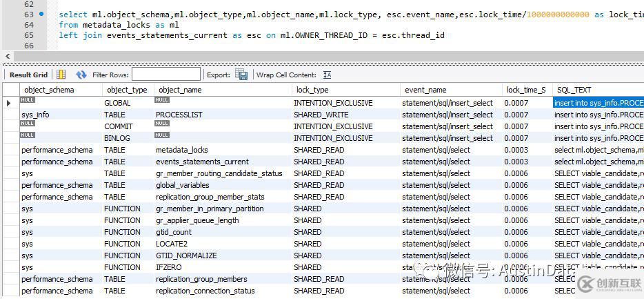
Task: Click the FUNCTION type cell in the gtid_count row
Action: click(128, 232)
